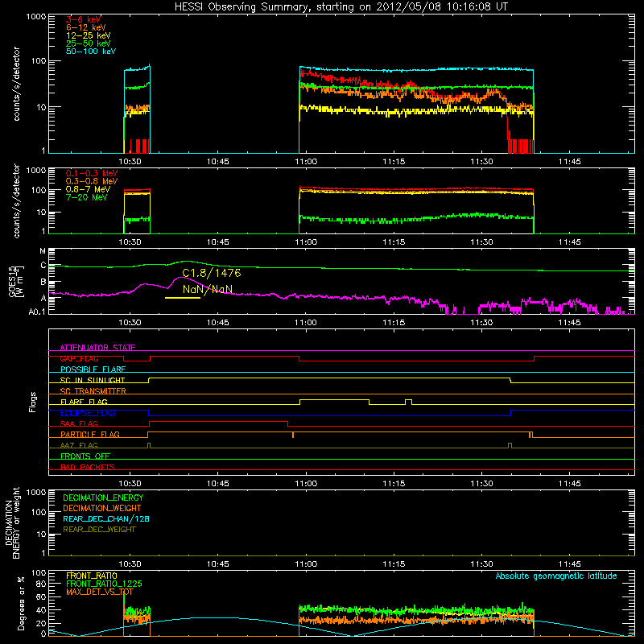Viewport: 644px width, 644px height.
Task: Click the FRONT_RATIO_1225 legend entry
Action: (x=105, y=584)
